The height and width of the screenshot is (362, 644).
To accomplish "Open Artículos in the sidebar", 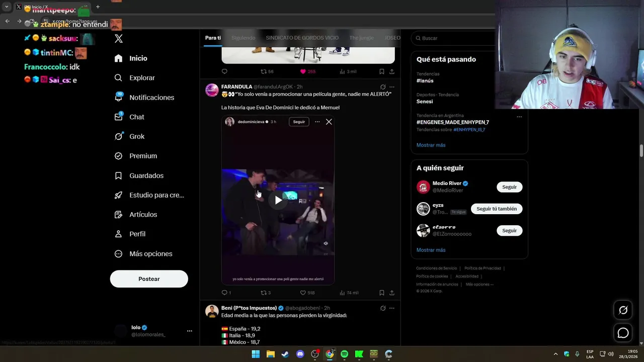I will point(135,215).
